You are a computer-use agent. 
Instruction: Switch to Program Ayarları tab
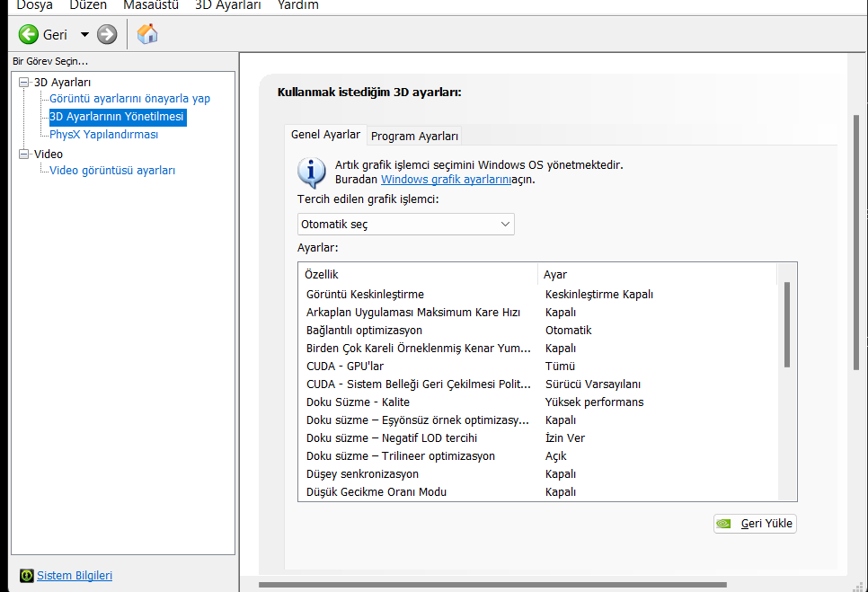coord(414,137)
